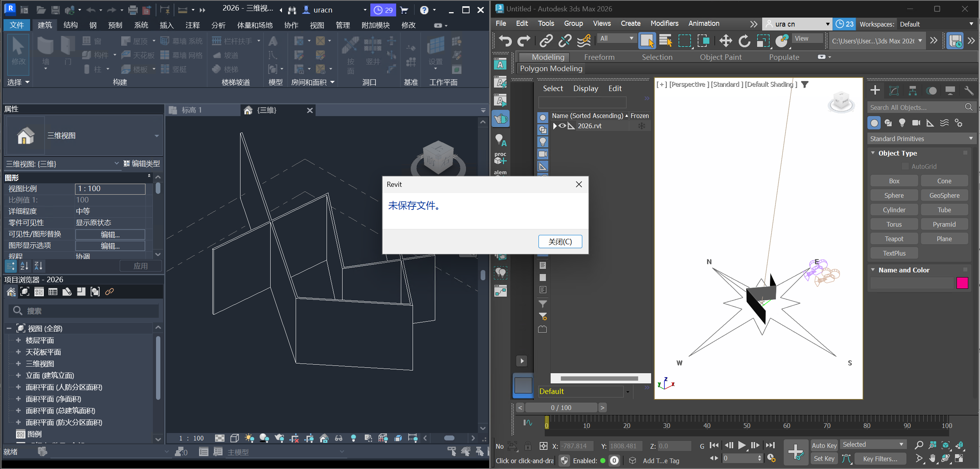Click the Time Configuration icon
Viewport: 980px width, 469px height.
coord(771,458)
